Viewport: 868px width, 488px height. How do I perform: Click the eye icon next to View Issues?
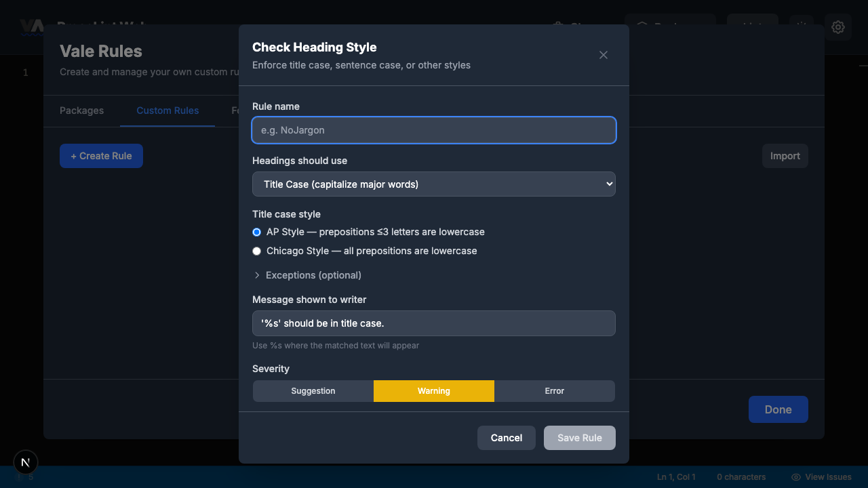coord(795,476)
